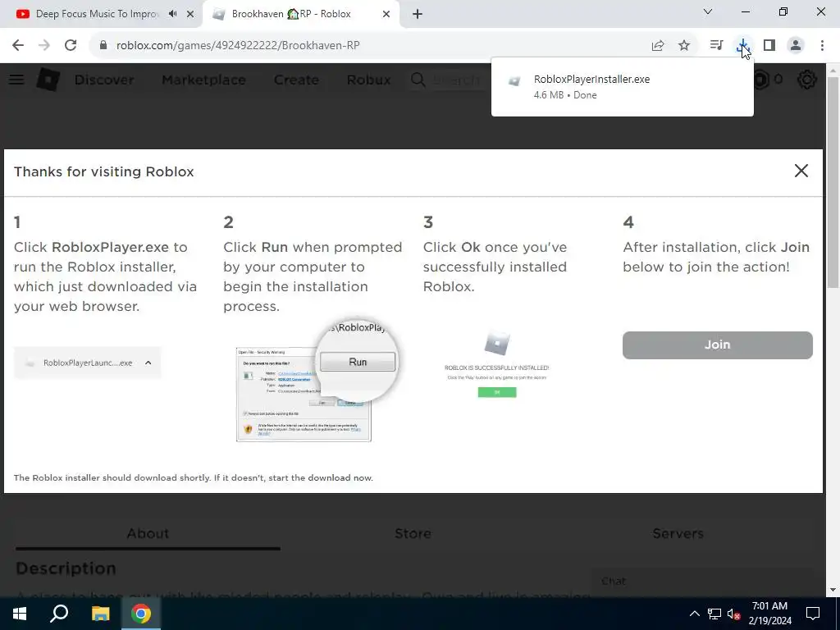Screen dimensions: 840x630
Task: Switch to the Store tab
Action: point(413,533)
